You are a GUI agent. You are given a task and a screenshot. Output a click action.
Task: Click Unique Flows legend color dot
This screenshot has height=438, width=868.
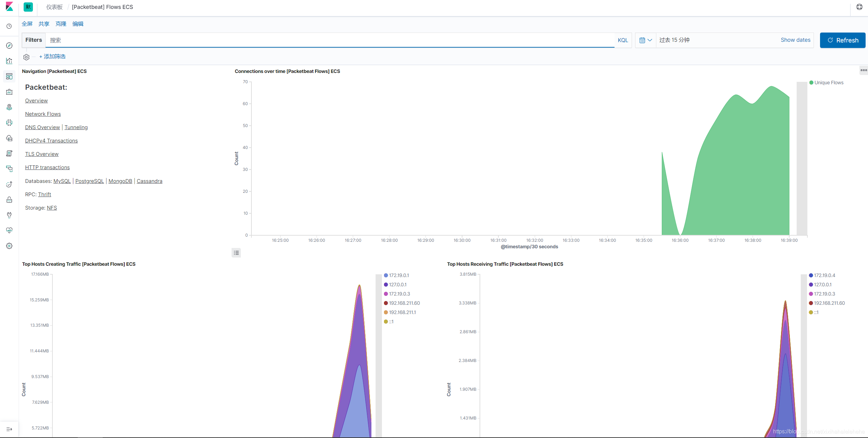click(811, 83)
